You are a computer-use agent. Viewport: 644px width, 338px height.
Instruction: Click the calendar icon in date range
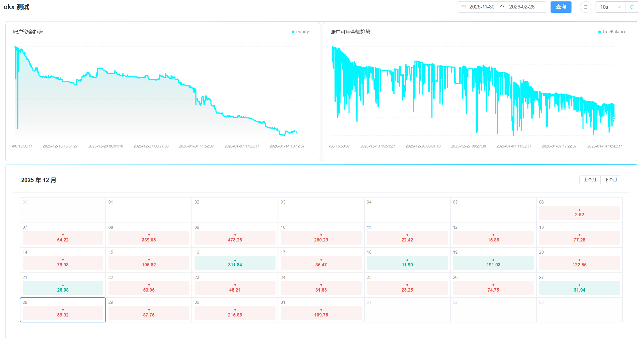(464, 7)
